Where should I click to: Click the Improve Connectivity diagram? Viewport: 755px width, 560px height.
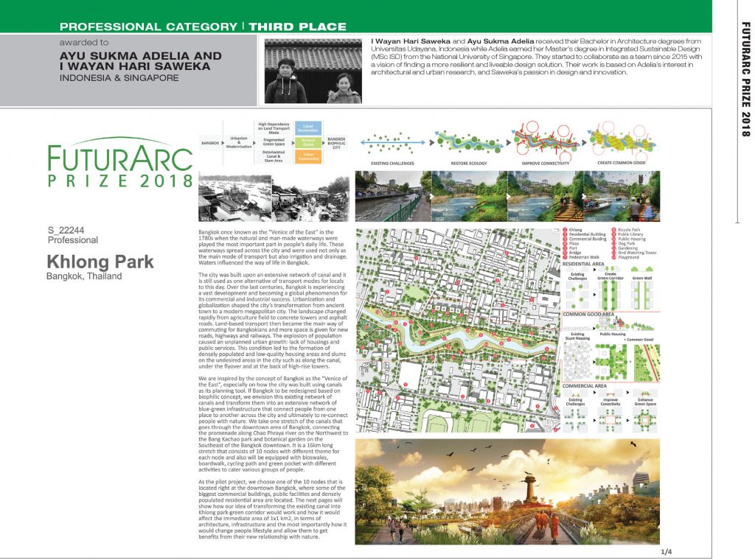pos(546,144)
